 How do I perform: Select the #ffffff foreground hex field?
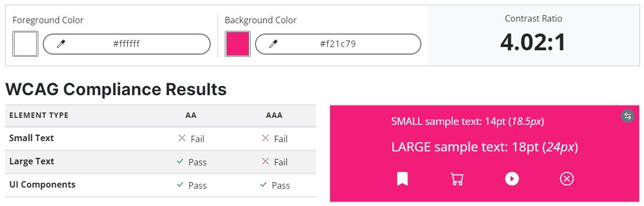(126, 44)
